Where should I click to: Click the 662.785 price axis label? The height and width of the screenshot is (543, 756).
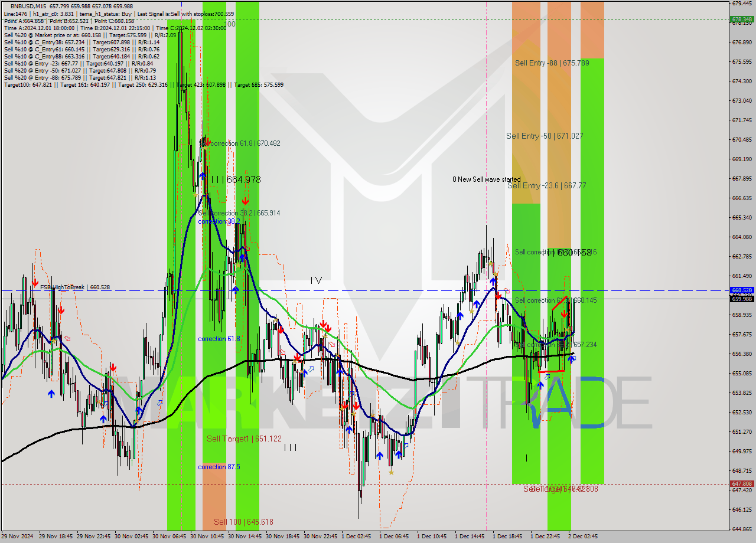[742, 256]
